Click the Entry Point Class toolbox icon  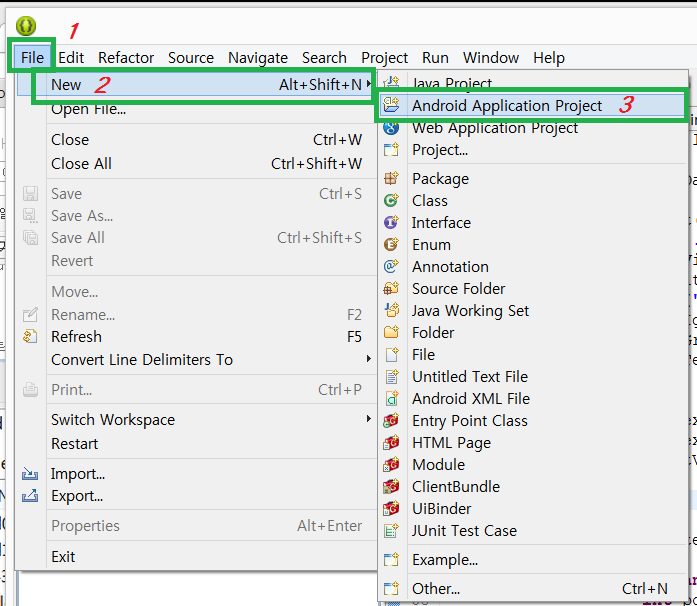coord(391,421)
